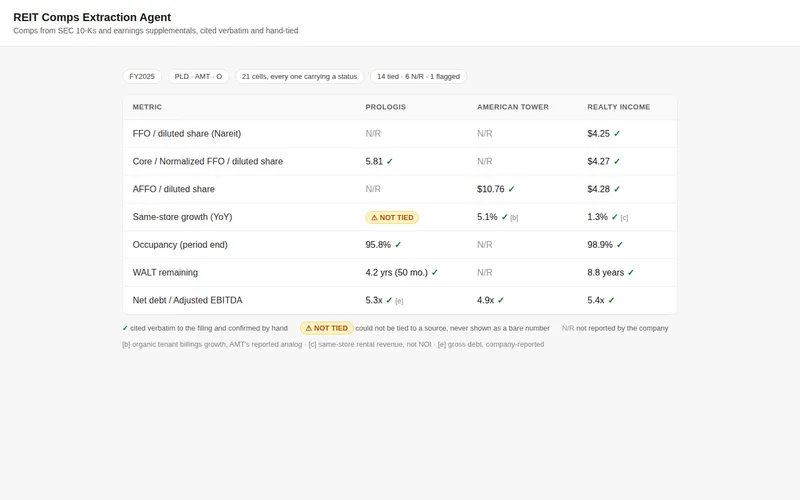Viewport: 800px width, 500px height.
Task: Click the 4.2 yrs (50 mo.) WALT value
Action: pos(396,272)
